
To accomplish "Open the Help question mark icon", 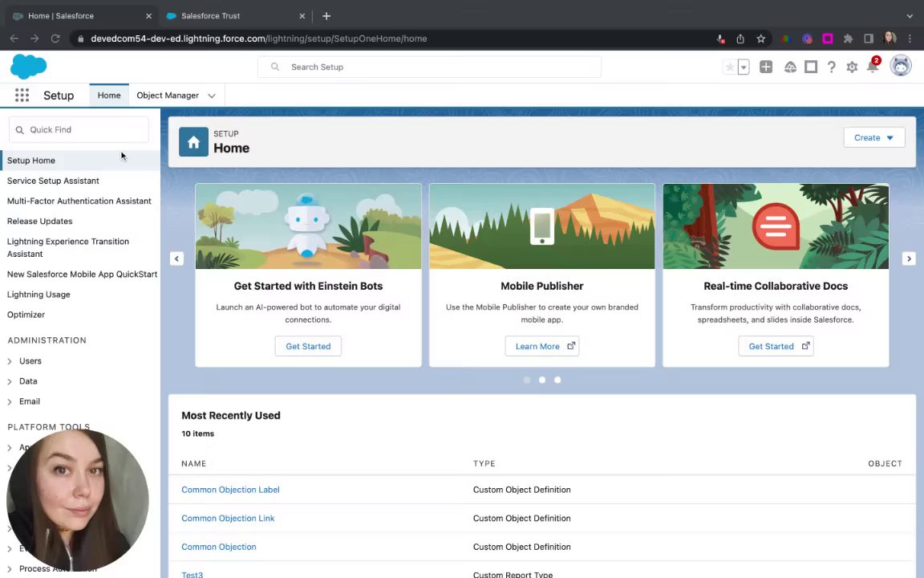I will coord(831,67).
